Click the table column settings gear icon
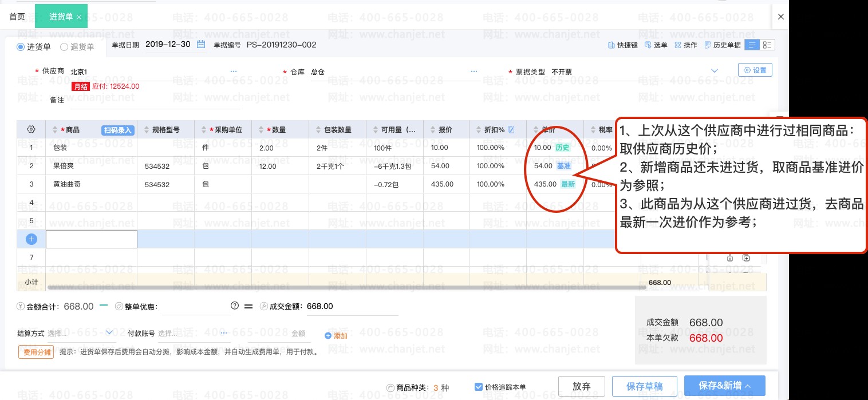 (x=31, y=130)
